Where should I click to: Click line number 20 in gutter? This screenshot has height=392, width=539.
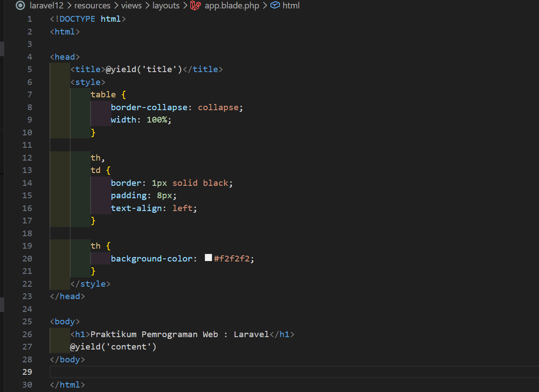click(x=27, y=259)
